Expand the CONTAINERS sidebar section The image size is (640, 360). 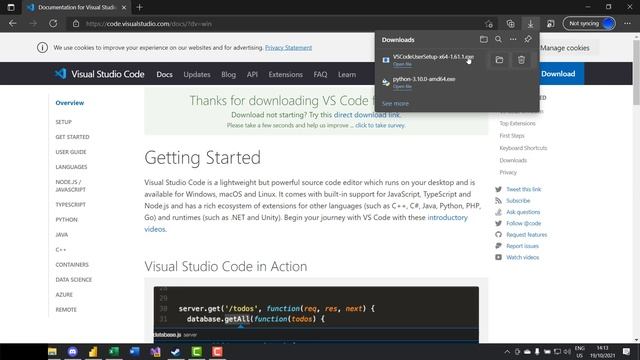click(x=72, y=264)
